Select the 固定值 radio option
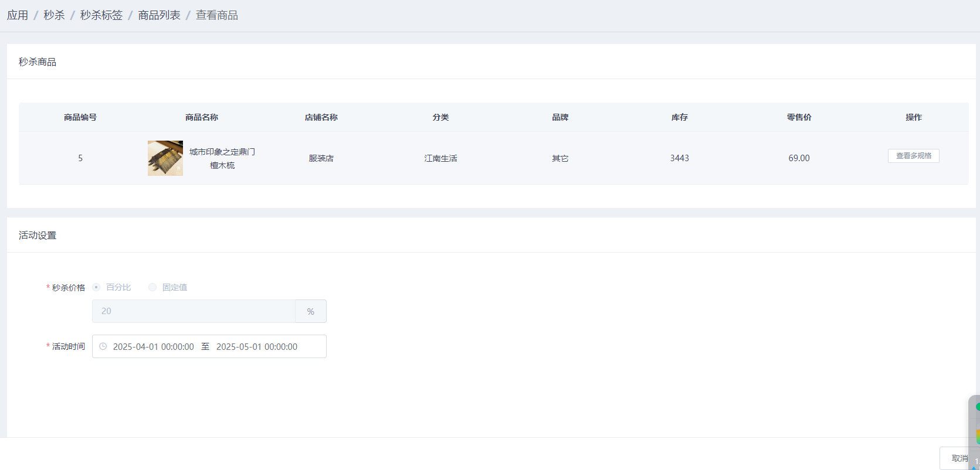This screenshot has width=980, height=470. [x=153, y=287]
